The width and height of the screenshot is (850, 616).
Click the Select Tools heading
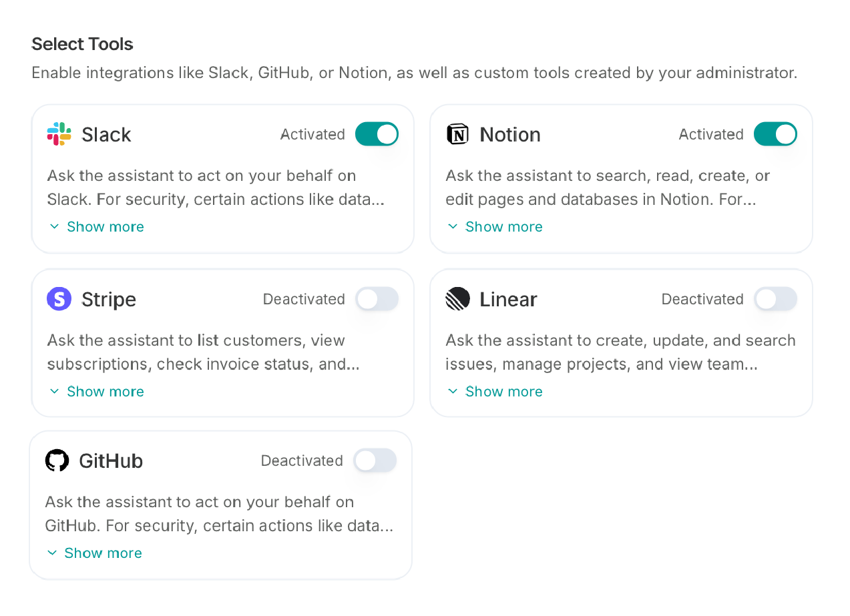click(82, 44)
